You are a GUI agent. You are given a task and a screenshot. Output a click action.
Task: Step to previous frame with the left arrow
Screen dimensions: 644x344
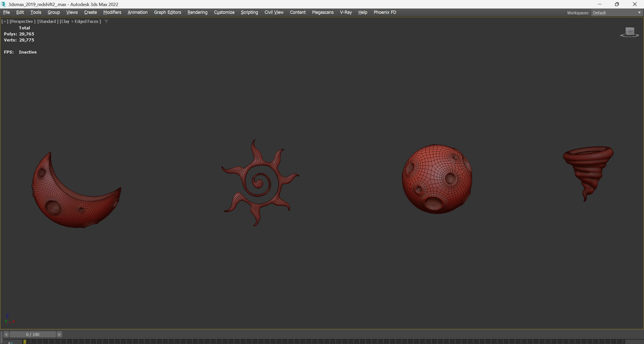(x=6, y=334)
